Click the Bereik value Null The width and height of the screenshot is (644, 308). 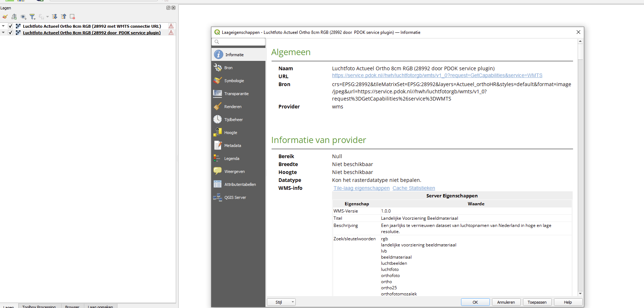(337, 156)
